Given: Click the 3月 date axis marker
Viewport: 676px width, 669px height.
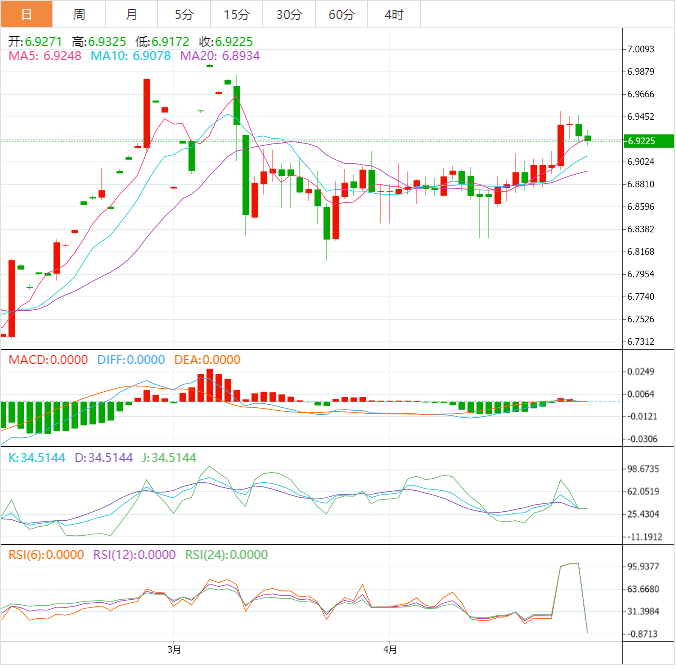Looking at the screenshot, I should point(174,649).
